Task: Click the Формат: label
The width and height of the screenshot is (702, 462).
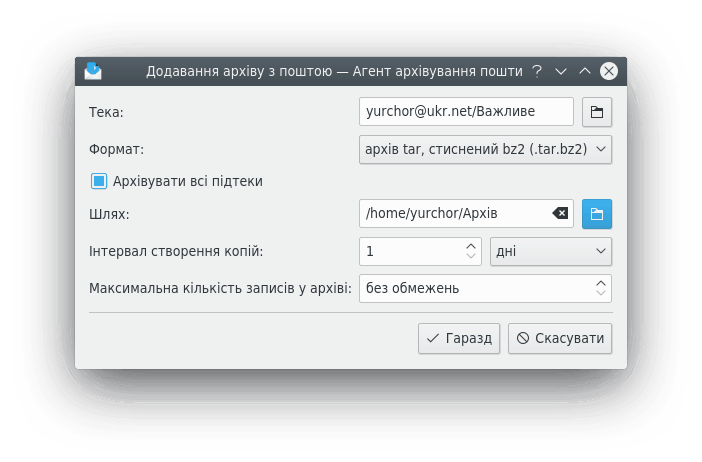Action: click(116, 149)
